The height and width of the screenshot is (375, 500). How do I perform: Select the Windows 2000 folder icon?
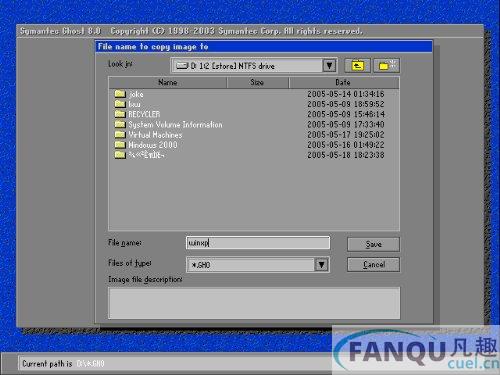pyautogui.click(x=120, y=145)
